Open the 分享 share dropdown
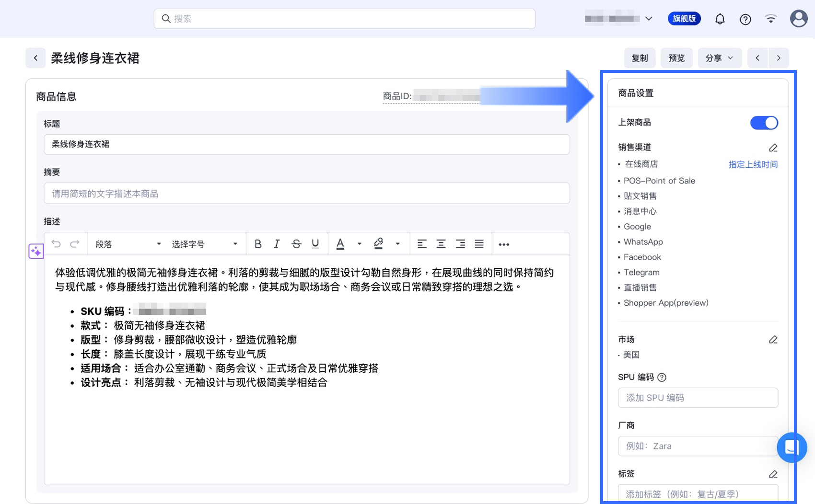This screenshot has height=504, width=815. point(719,58)
